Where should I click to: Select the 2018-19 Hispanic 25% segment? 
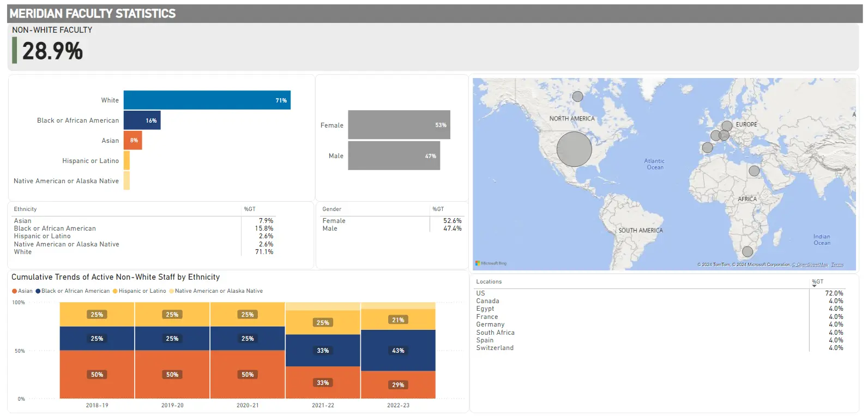(97, 315)
